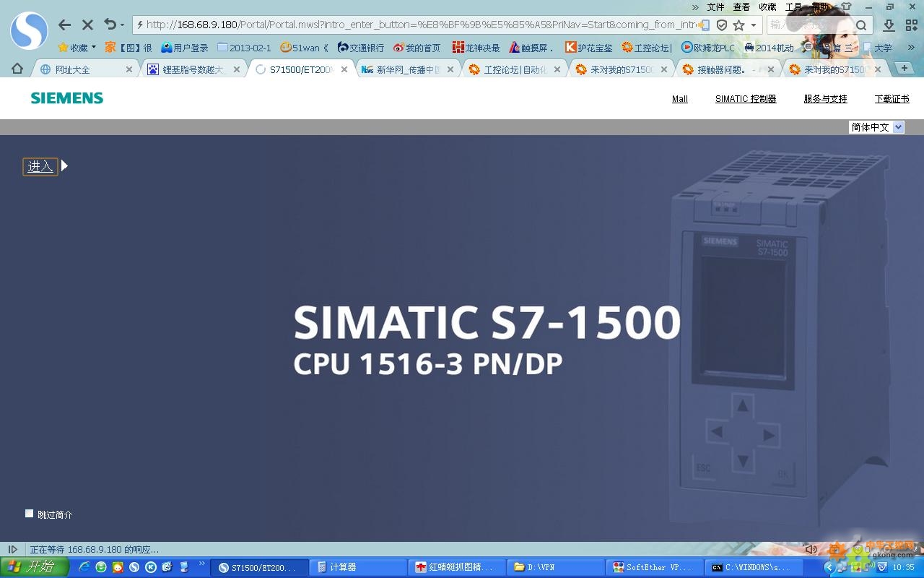Screen dimensions: 924x578
Task: Click the Sogou browser logo
Action: point(29,30)
